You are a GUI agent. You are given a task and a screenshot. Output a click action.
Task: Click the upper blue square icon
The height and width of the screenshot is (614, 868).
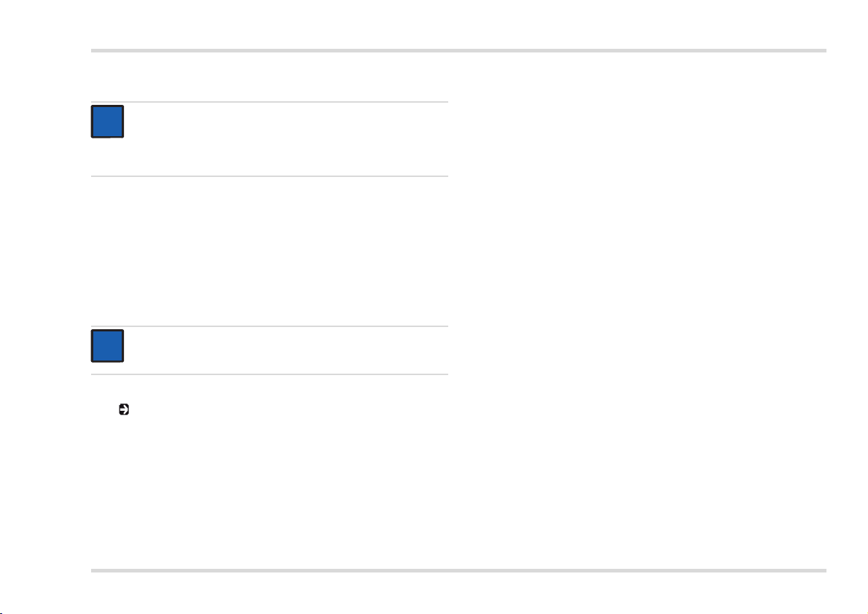(x=107, y=122)
